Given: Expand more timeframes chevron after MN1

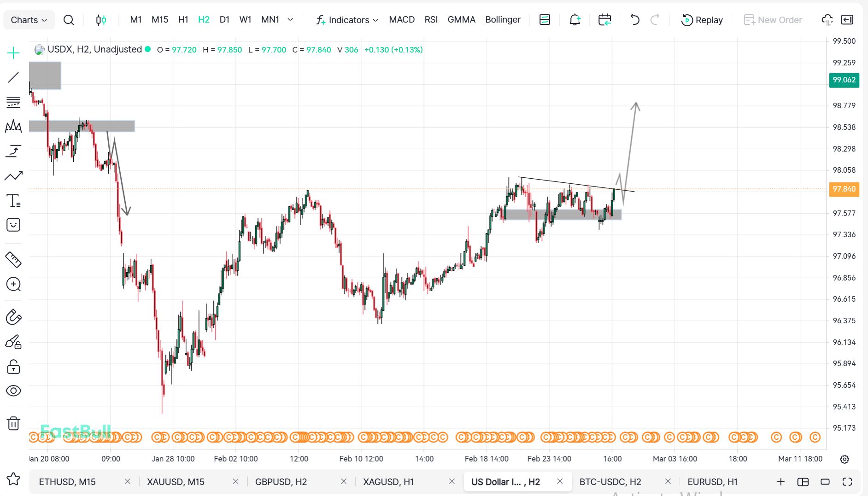Looking at the screenshot, I should tap(290, 20).
